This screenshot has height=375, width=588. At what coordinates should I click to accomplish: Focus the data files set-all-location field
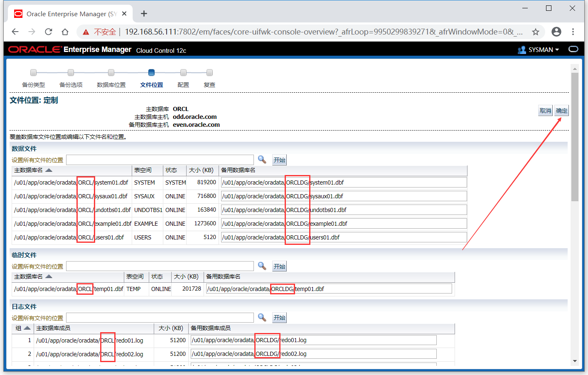160,160
